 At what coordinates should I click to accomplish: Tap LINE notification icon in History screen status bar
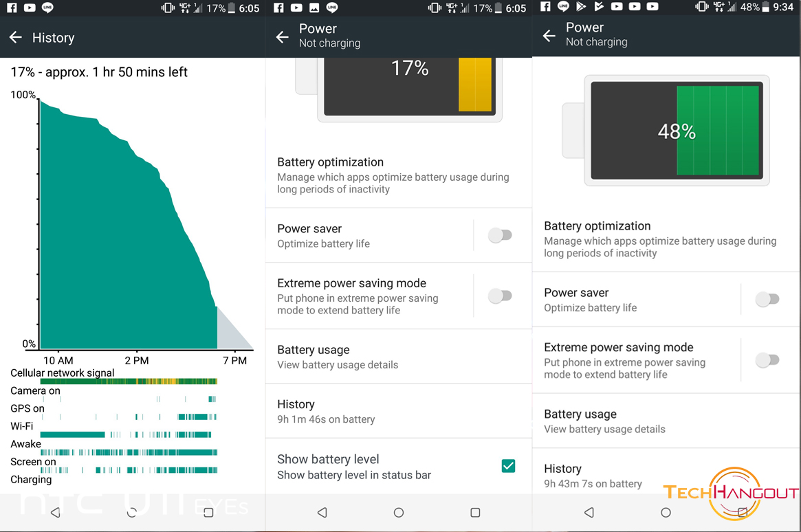47,8
